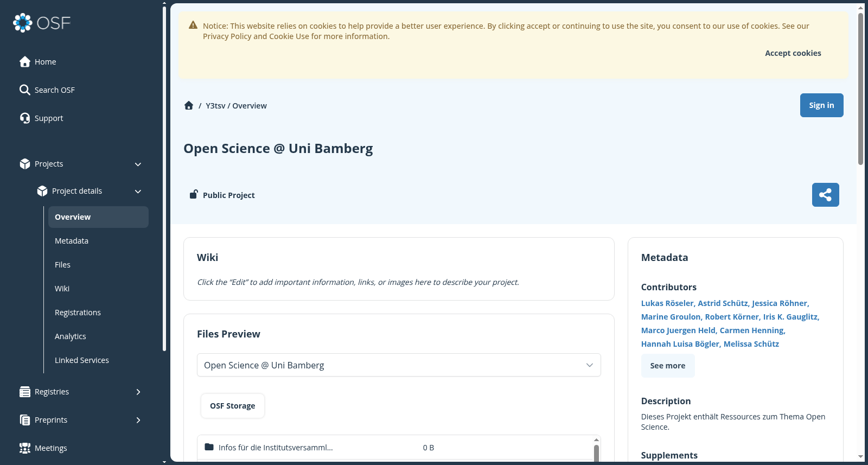Screen dimensions: 868x465
Task: Click the sidebar vertical scrollbar
Action: 164,179
